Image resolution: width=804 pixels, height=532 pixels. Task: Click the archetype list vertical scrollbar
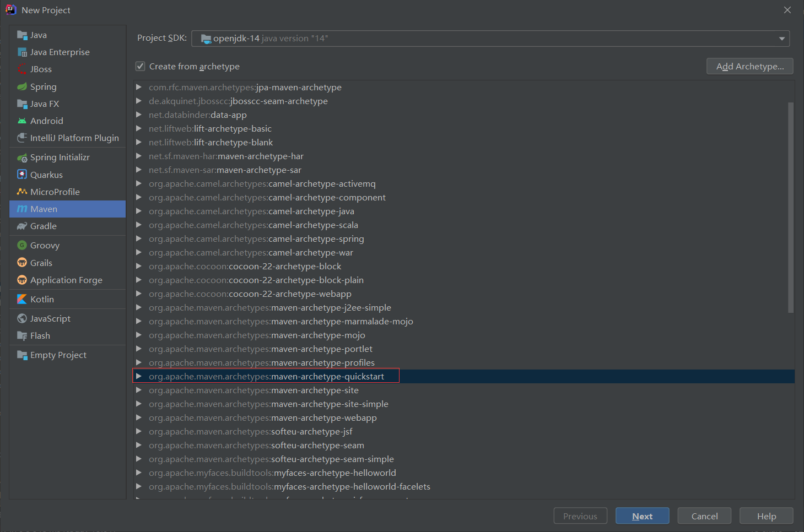click(x=791, y=208)
